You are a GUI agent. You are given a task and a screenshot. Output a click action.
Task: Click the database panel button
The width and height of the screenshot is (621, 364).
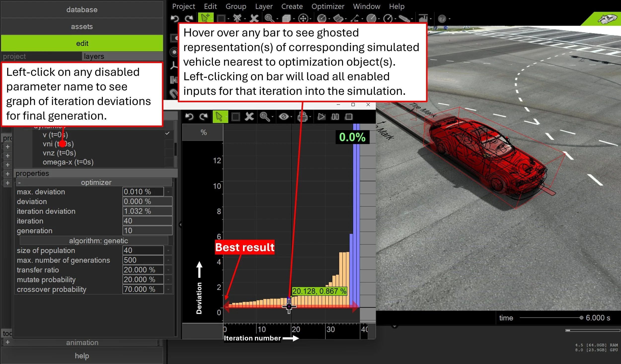pos(82,10)
